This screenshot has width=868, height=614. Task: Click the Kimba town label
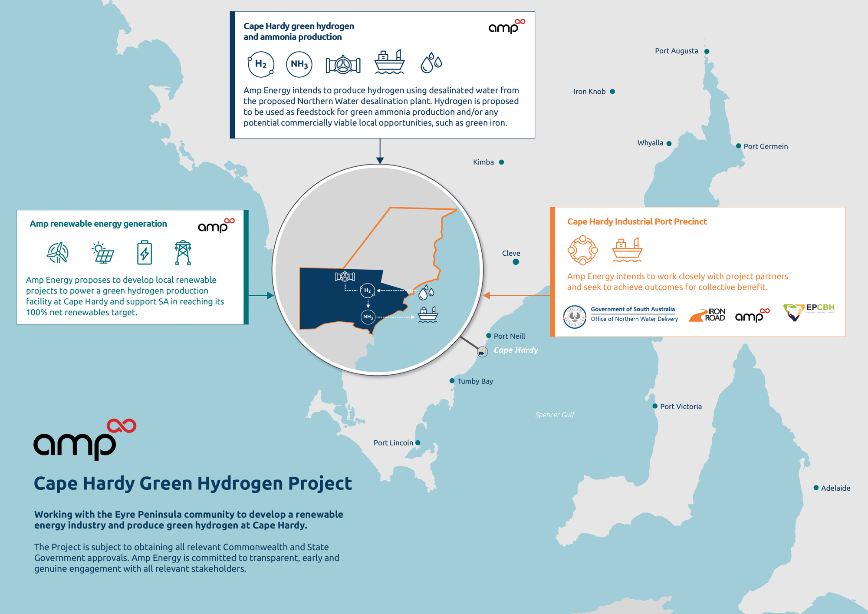(483, 162)
